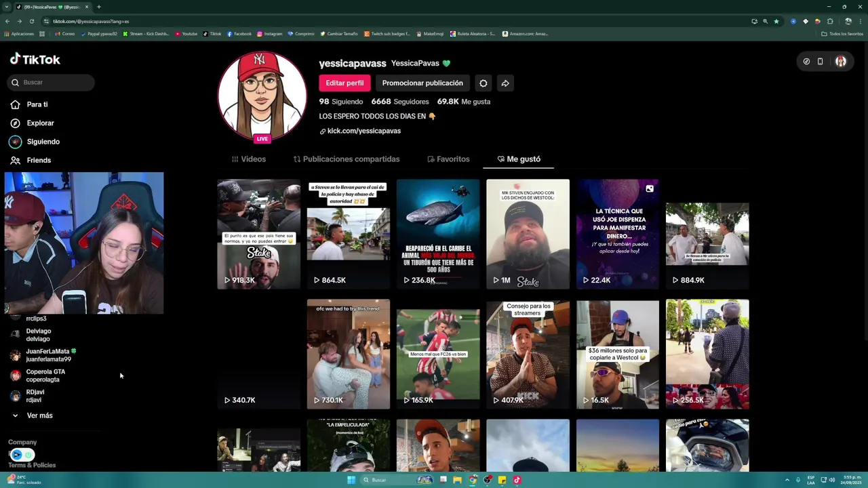Click the browser reload icon
The width and height of the screenshot is (868, 488).
tap(31, 21)
